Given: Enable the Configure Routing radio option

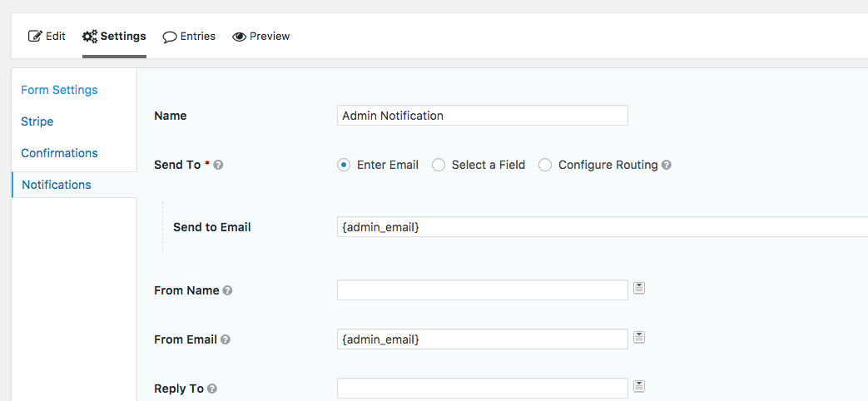Looking at the screenshot, I should [x=545, y=165].
